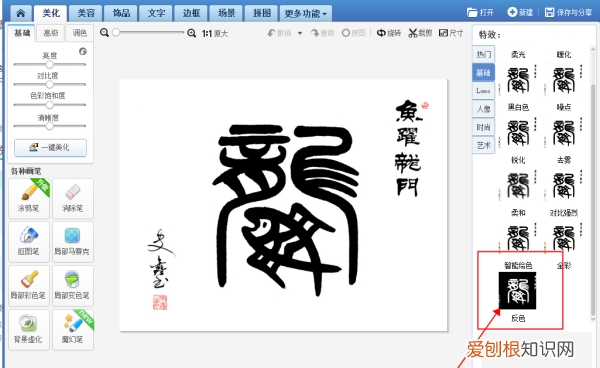Image resolution: width=600 pixels, height=368 pixels.
Task: Select the 人像 effects category
Action: pos(483,109)
